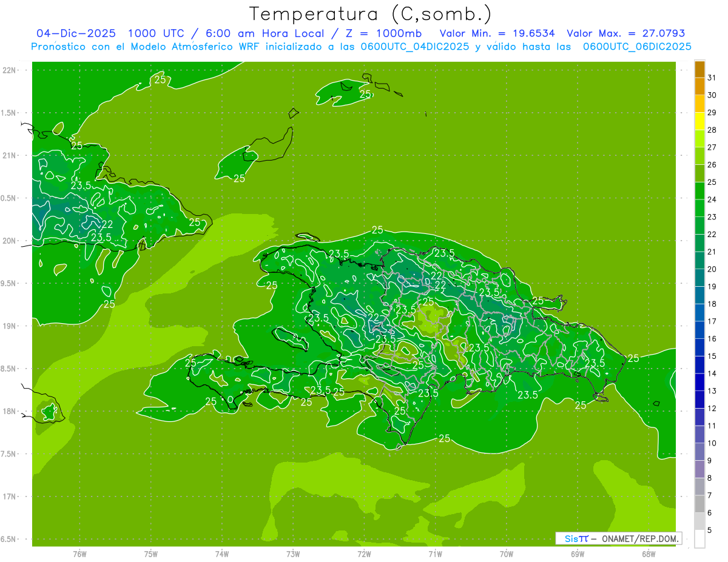Click the "21N" latitude axis label

click(x=10, y=155)
